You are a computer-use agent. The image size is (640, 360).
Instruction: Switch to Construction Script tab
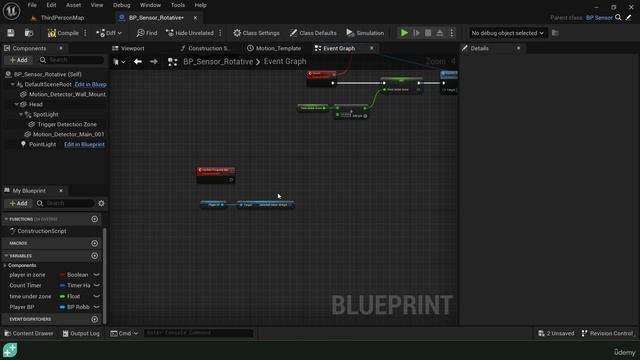[205, 48]
